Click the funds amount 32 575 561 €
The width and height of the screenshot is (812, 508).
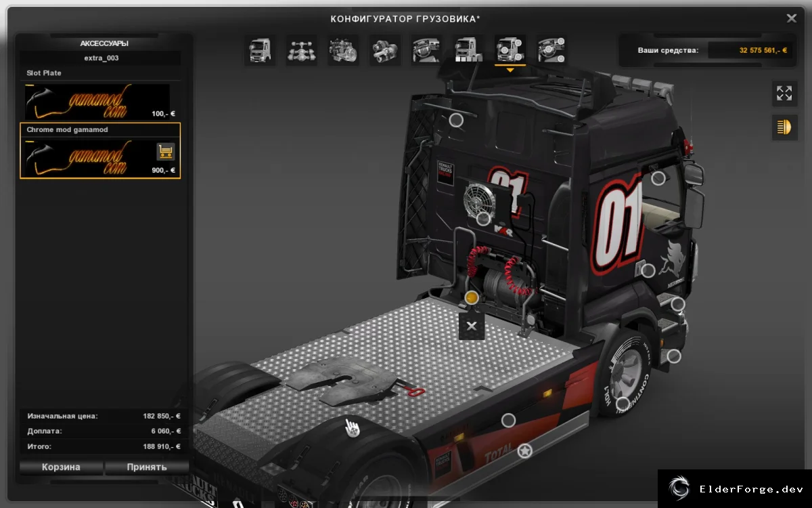[763, 51]
